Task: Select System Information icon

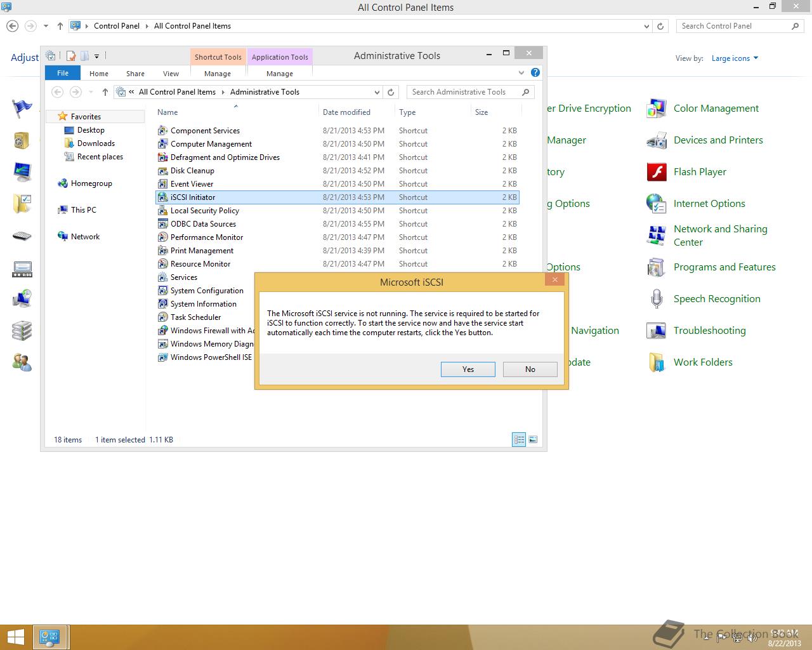Action: [x=162, y=304]
